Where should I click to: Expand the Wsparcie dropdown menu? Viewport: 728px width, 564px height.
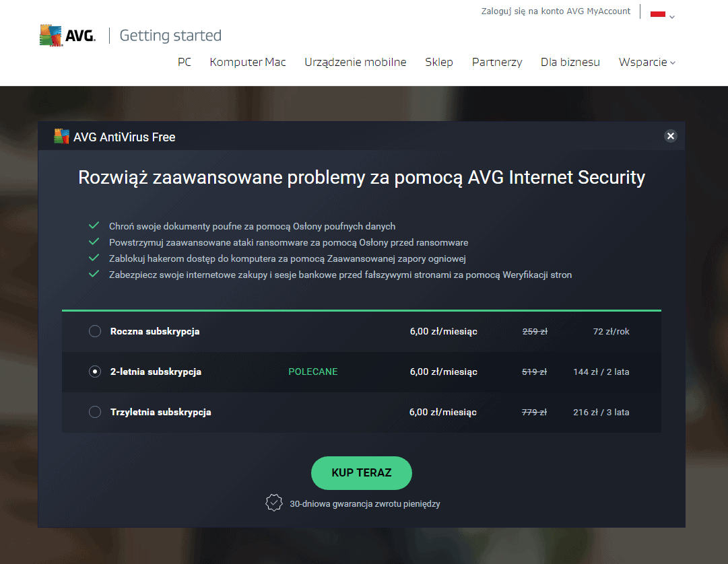point(646,62)
